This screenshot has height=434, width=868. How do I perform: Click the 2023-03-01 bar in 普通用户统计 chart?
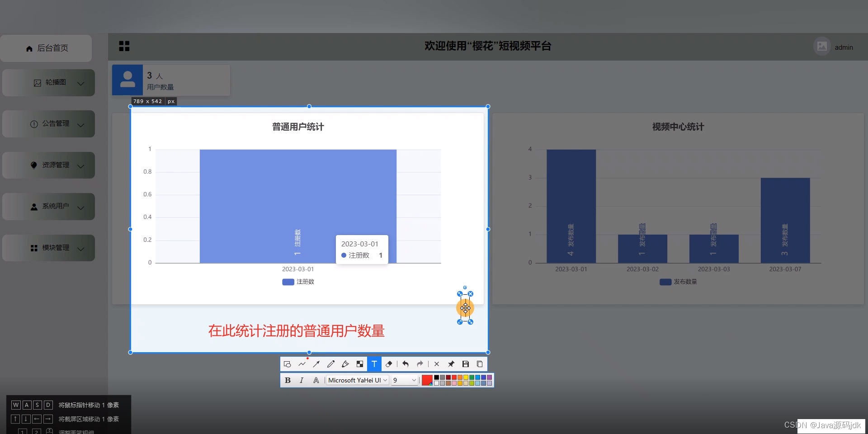point(298,206)
